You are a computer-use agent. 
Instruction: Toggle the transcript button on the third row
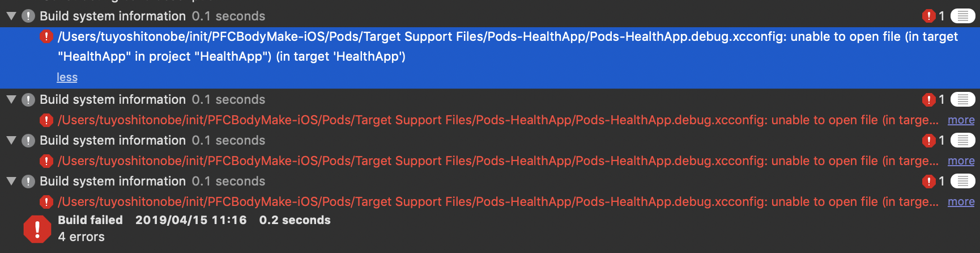tap(962, 140)
